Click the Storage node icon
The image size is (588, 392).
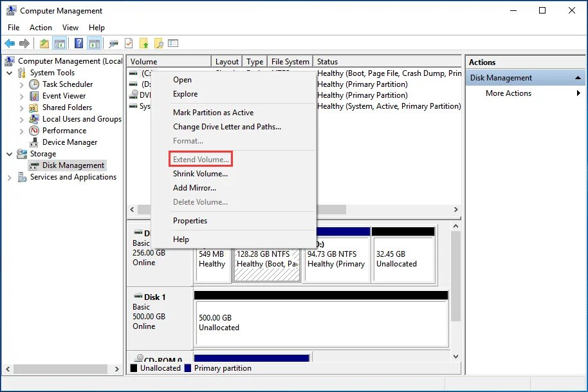[x=22, y=154]
